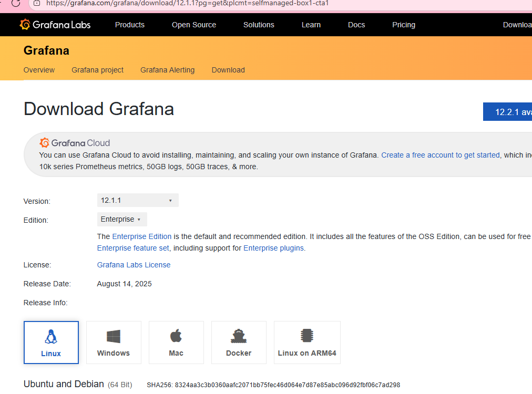Image resolution: width=532 pixels, height=394 pixels.
Task: Click the 12.2.1 available button
Action: click(x=508, y=111)
